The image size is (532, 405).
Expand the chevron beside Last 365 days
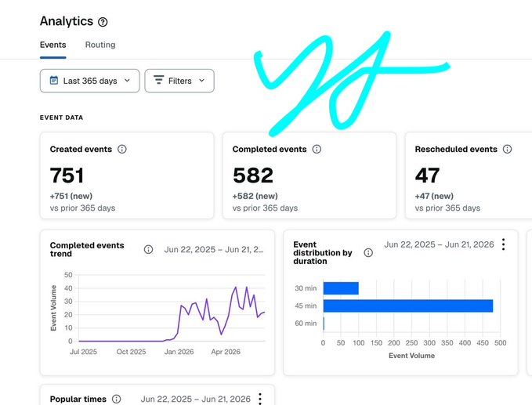pos(127,81)
